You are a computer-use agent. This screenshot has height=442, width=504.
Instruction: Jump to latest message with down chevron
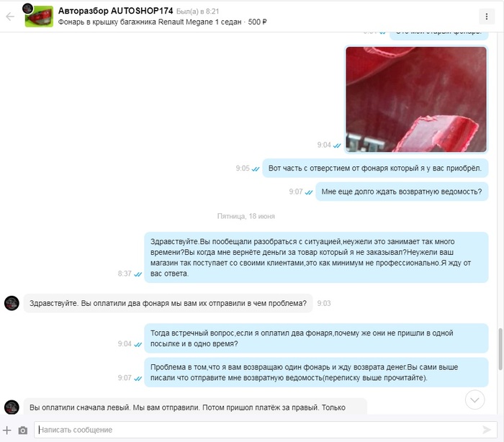point(474,400)
